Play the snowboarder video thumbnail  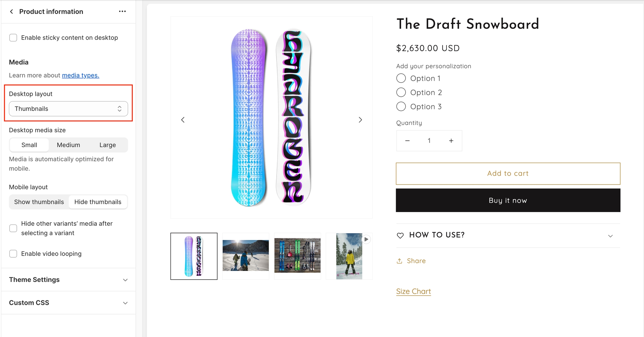366,239
